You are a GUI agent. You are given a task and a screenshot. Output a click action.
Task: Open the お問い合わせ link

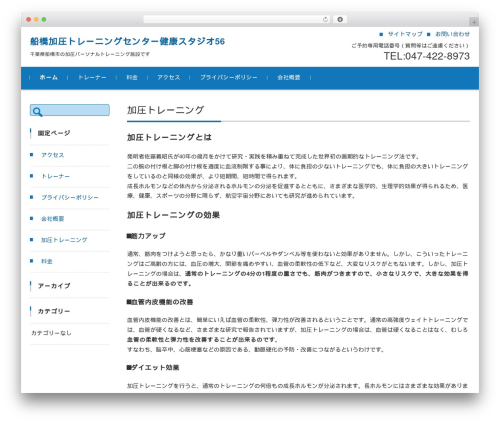tap(452, 34)
